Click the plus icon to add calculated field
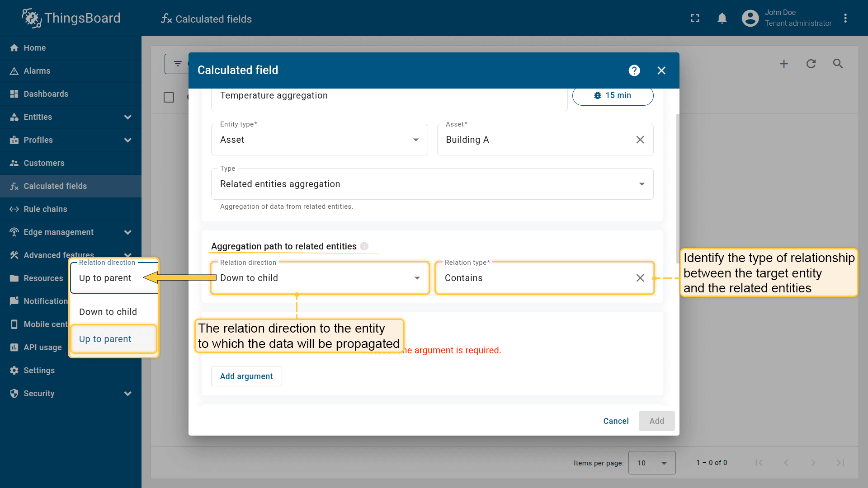Screen dimensions: 868x488 [784, 64]
